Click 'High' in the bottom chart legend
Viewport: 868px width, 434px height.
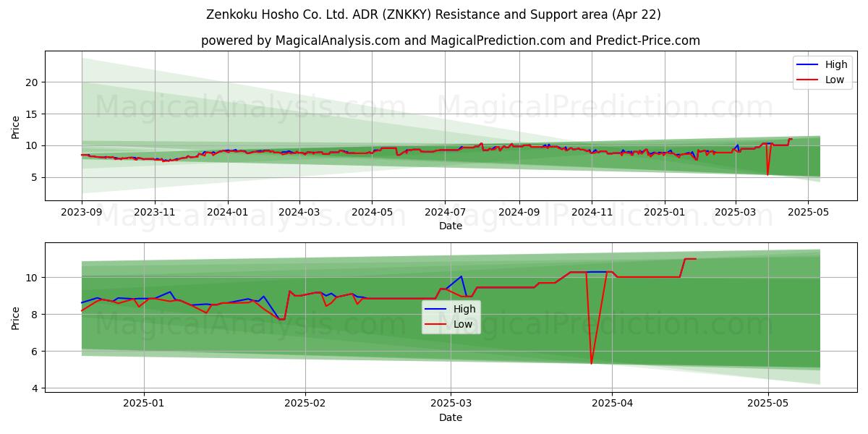point(464,309)
